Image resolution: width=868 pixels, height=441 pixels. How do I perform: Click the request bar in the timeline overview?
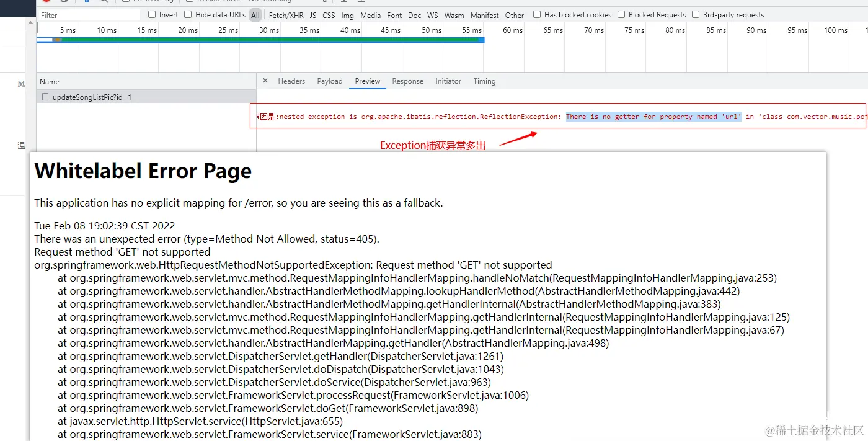pos(260,40)
